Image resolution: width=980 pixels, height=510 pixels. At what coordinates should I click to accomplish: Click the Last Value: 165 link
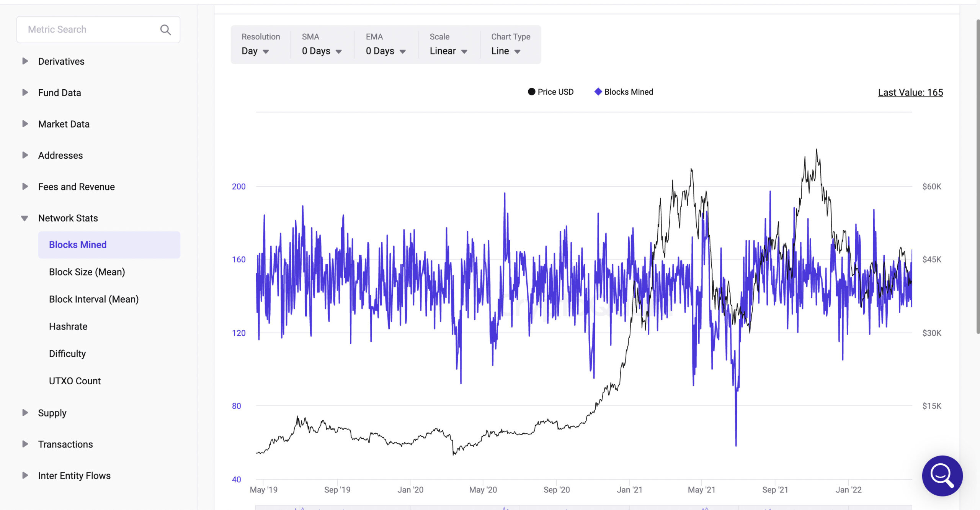pos(910,92)
